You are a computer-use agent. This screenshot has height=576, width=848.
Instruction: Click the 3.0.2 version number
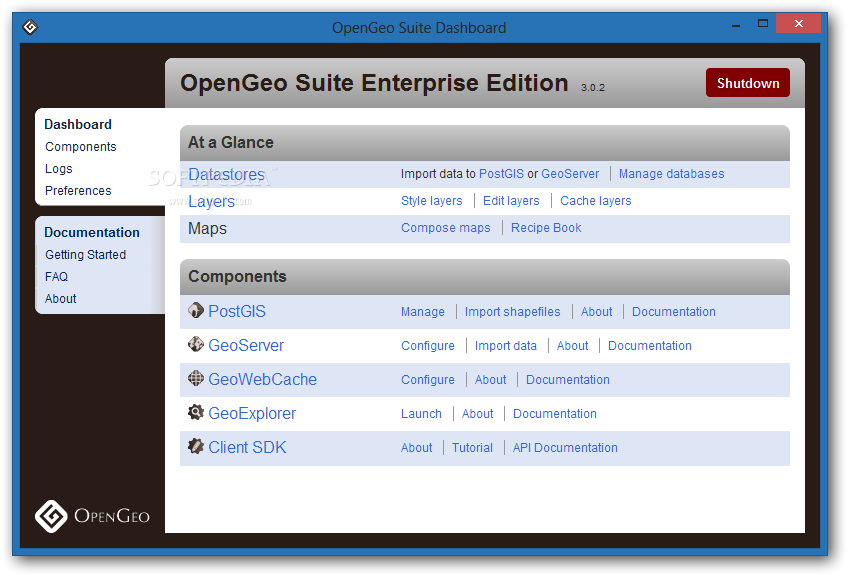coord(593,88)
